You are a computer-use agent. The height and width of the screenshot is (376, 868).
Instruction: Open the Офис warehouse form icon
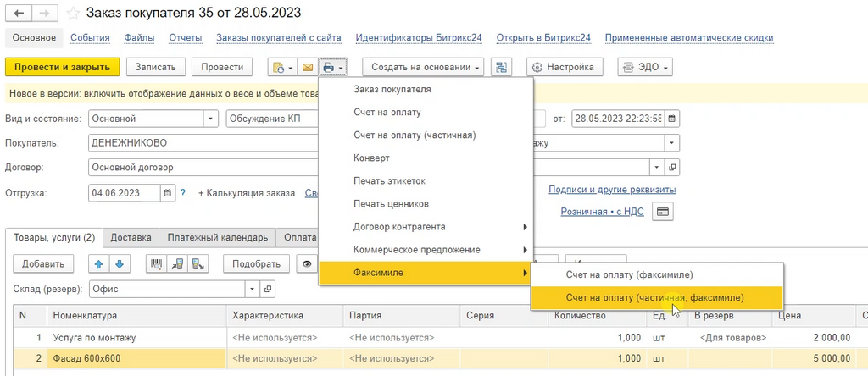(x=268, y=289)
